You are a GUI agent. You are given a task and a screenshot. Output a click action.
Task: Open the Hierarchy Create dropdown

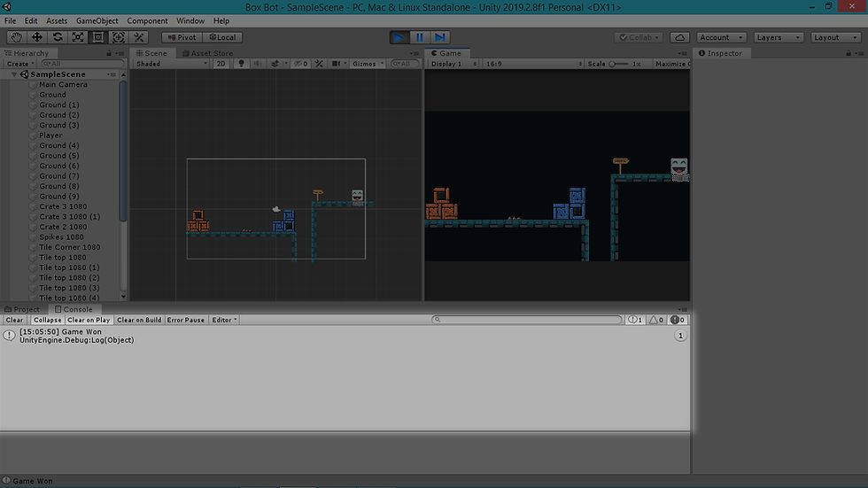point(20,64)
